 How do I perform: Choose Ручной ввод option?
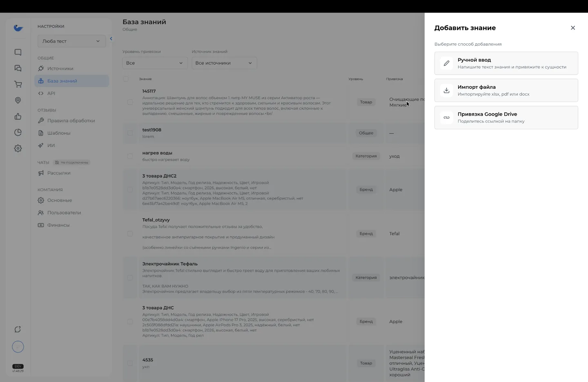tap(506, 63)
